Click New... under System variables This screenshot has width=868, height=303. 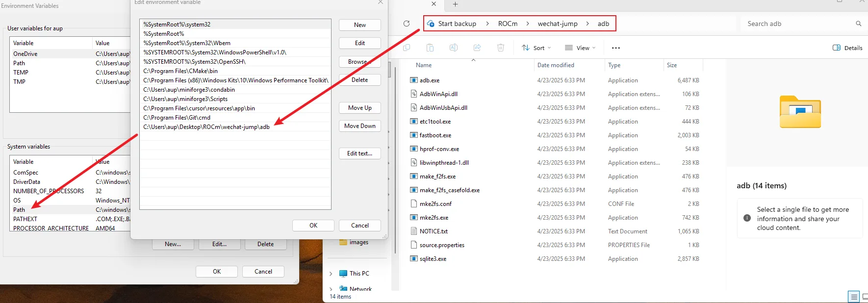point(173,244)
